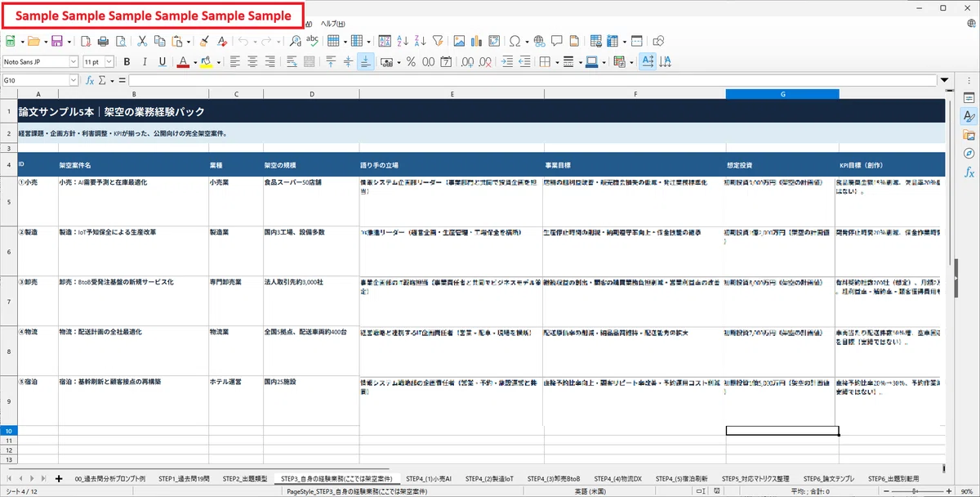Toggle Center Horizontally alignment
Image resolution: width=980 pixels, height=497 pixels.
click(x=253, y=61)
